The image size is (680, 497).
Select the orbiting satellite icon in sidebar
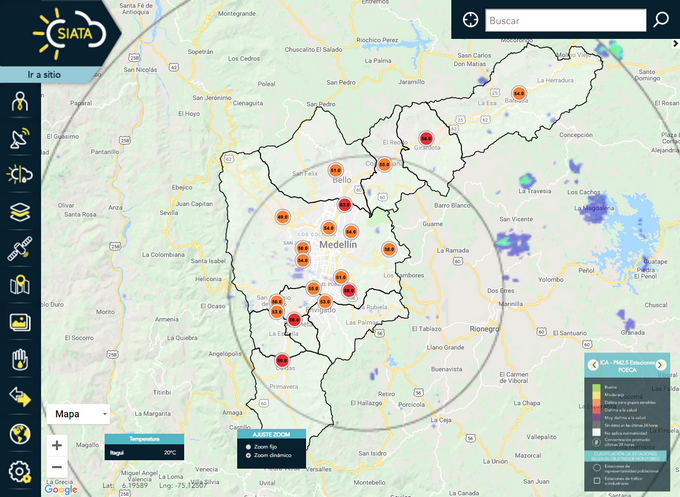pyautogui.click(x=20, y=249)
